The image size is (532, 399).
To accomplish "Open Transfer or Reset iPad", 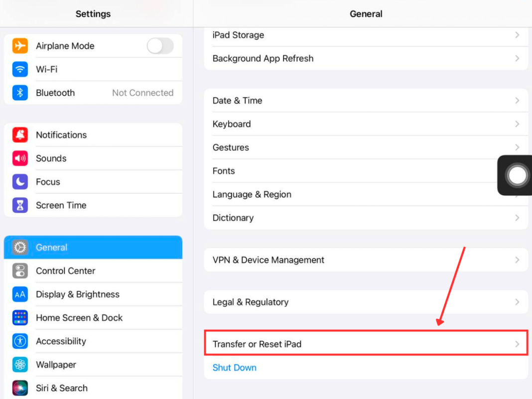I will point(366,344).
